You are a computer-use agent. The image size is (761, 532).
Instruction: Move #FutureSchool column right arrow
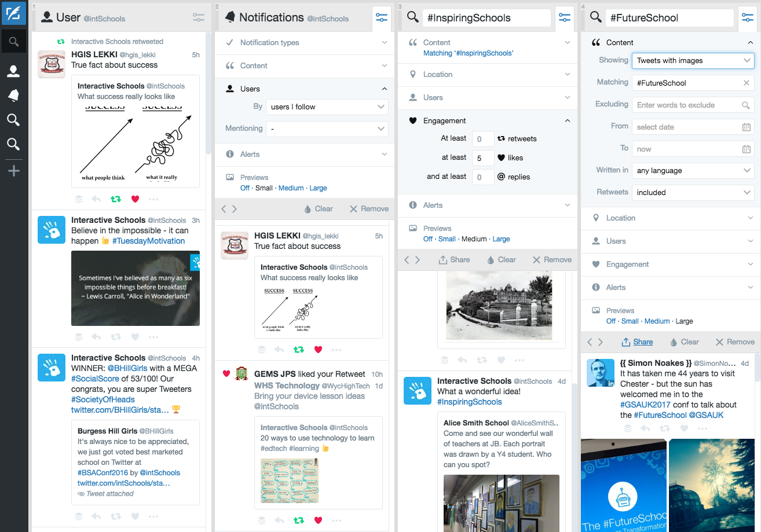(x=600, y=342)
